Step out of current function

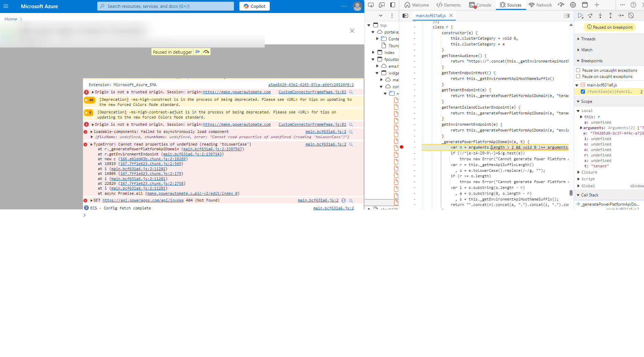[611, 15]
